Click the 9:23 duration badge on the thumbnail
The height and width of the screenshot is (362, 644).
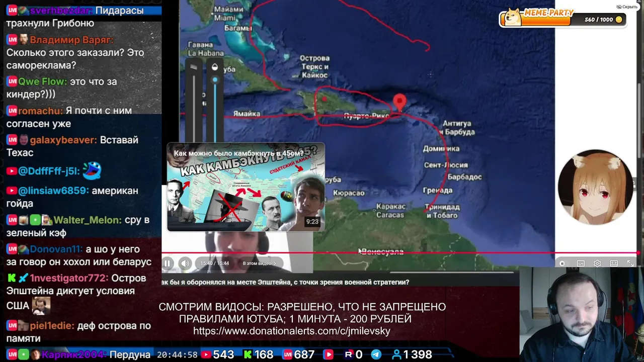click(x=312, y=221)
